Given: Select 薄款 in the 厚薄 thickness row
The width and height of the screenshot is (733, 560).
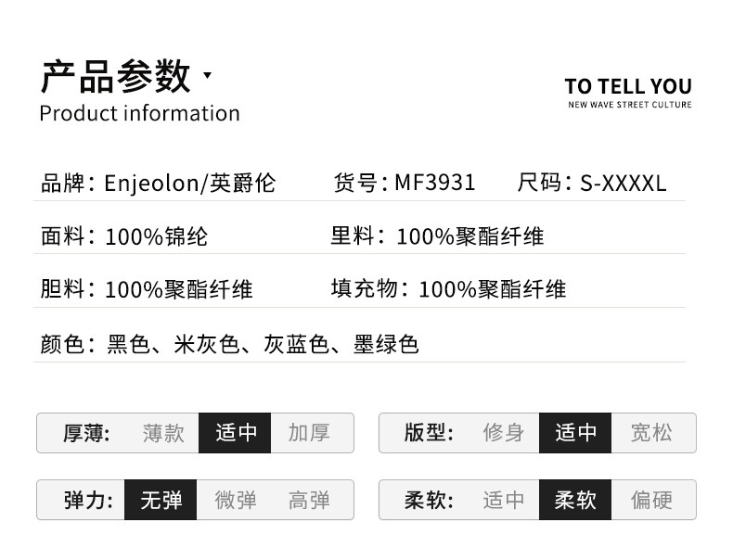Looking at the screenshot, I should coord(163,433).
